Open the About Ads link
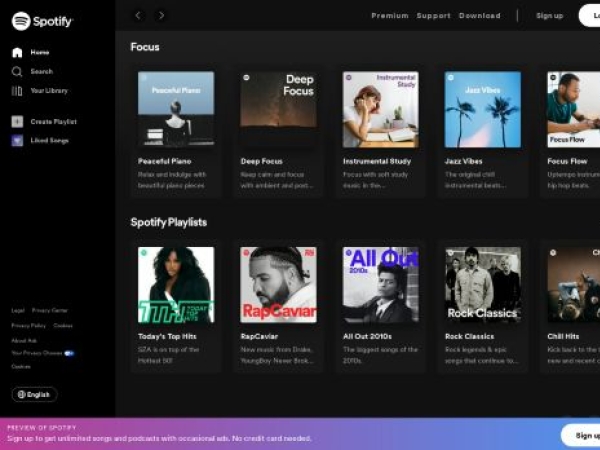Screen dimensions: 600x450 click(24, 341)
